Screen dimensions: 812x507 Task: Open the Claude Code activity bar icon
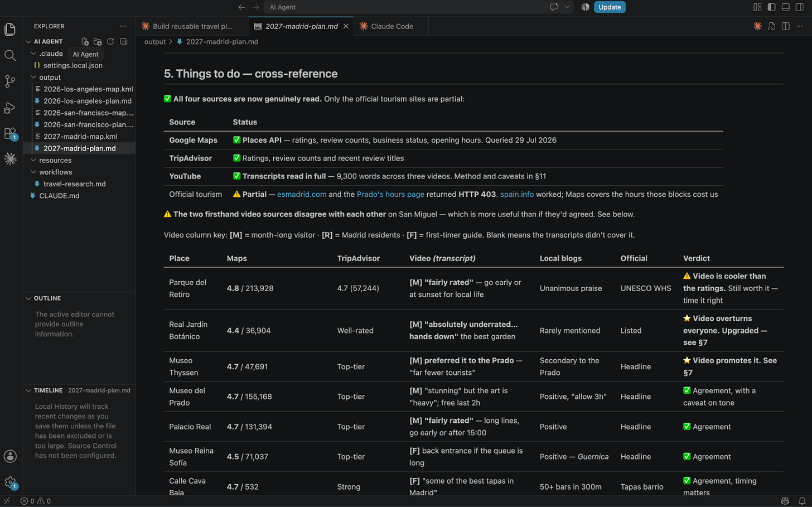[10, 159]
